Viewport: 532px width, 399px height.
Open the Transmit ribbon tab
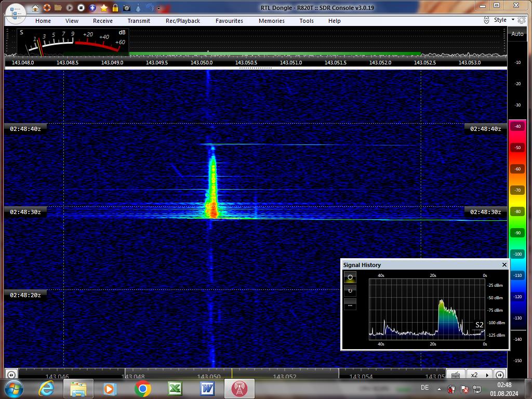(x=139, y=21)
